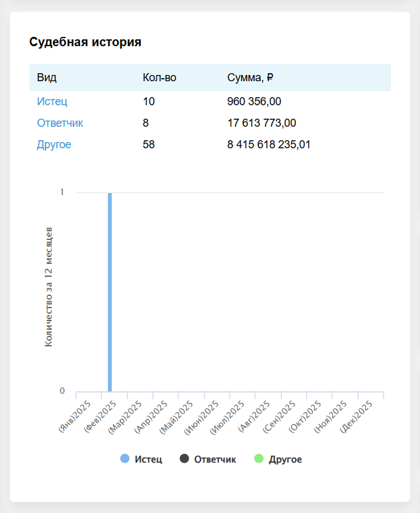
Task: Open the Другое link in table
Action: (x=53, y=145)
